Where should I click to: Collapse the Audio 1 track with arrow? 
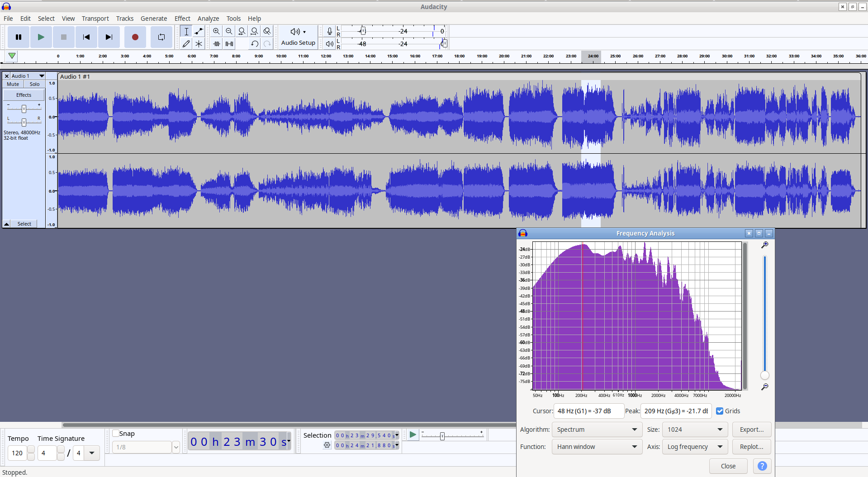tap(7, 224)
